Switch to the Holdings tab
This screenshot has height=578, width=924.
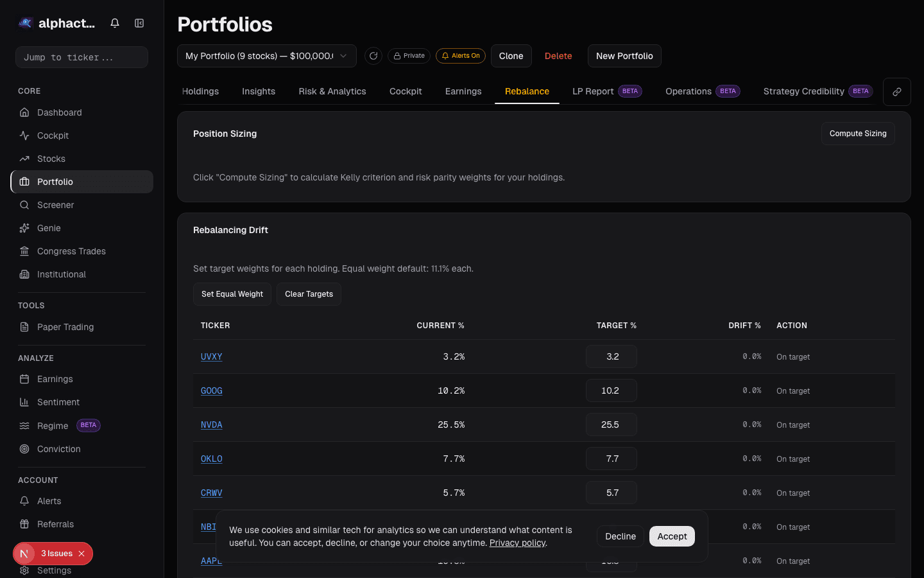click(x=200, y=91)
